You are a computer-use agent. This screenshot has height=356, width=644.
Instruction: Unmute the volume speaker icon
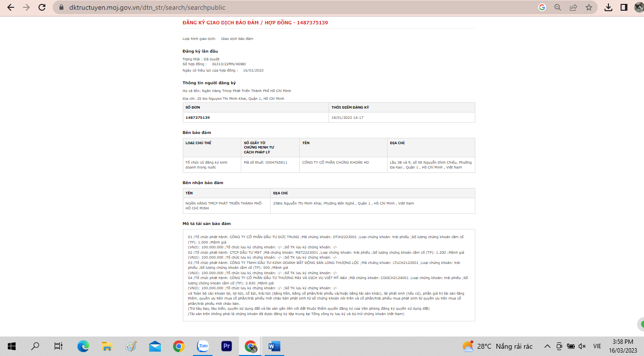582,346
